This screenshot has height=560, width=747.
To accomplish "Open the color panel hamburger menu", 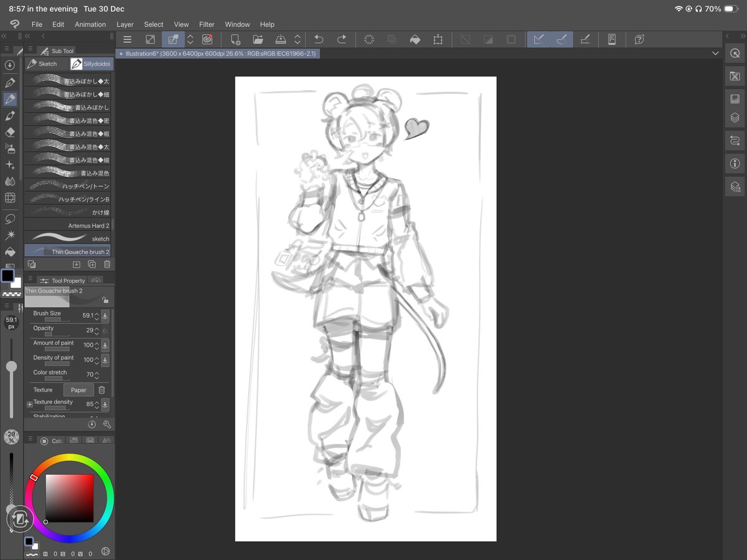I will coord(29,439).
